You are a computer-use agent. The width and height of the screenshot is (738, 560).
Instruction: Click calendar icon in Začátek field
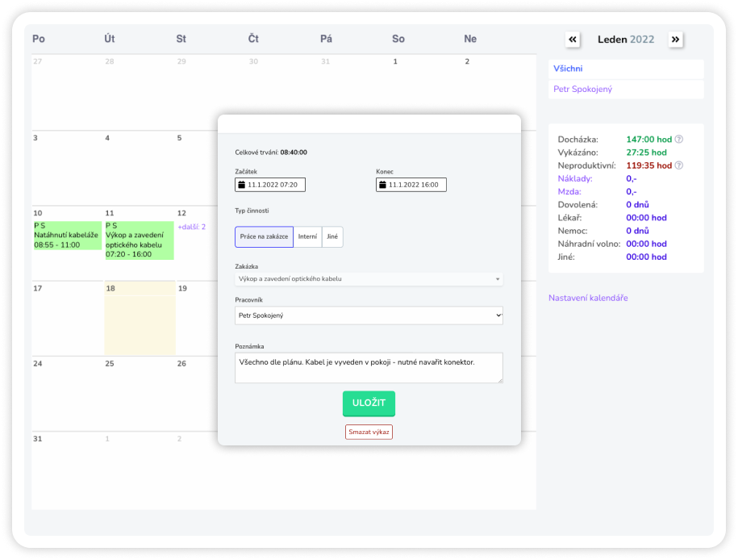pyautogui.click(x=242, y=185)
